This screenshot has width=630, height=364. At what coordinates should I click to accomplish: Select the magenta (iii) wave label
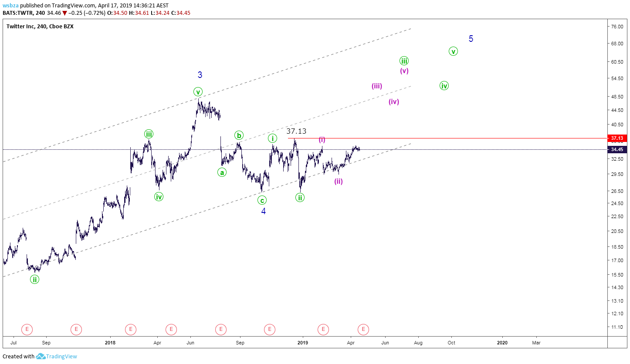coord(377,86)
